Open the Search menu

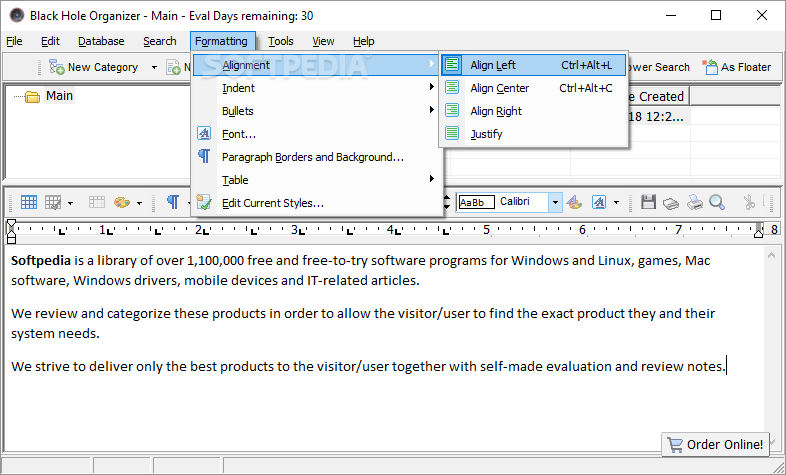pos(159,41)
